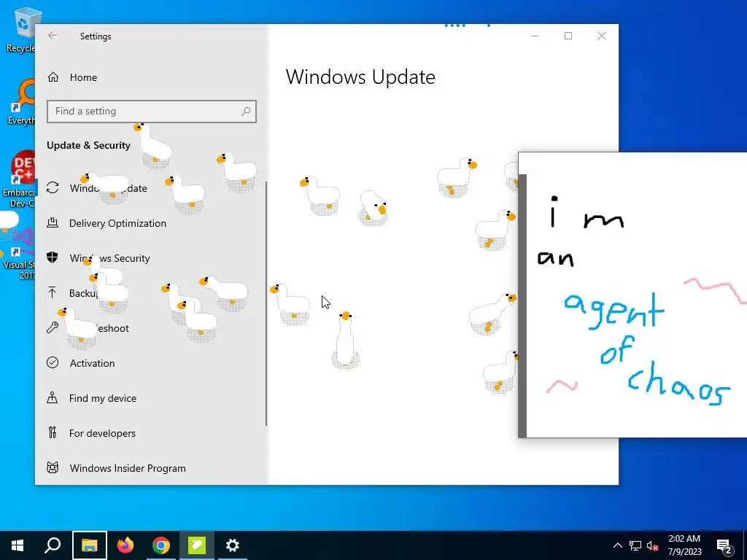Click the magnifier icon in search box
This screenshot has height=560, width=747.
(246, 112)
